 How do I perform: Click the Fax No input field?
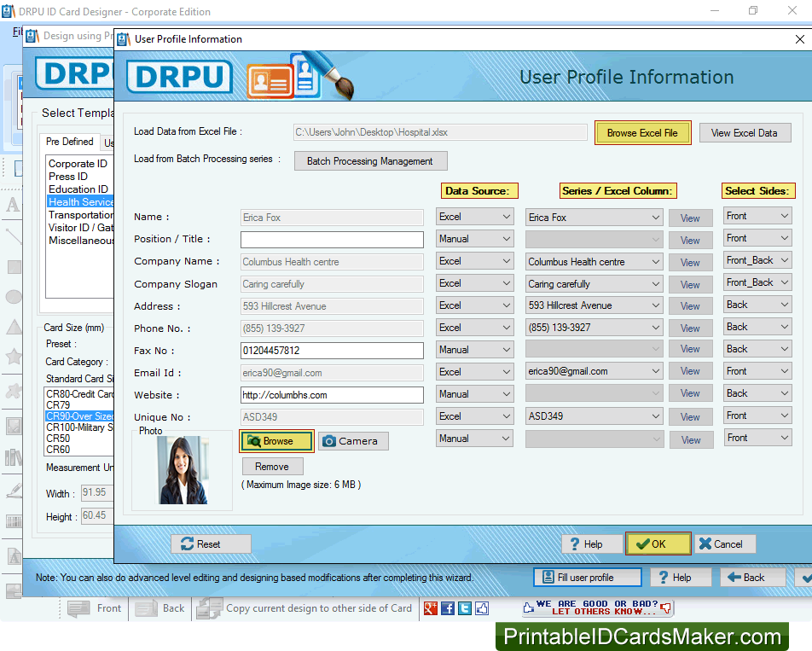[332, 351]
